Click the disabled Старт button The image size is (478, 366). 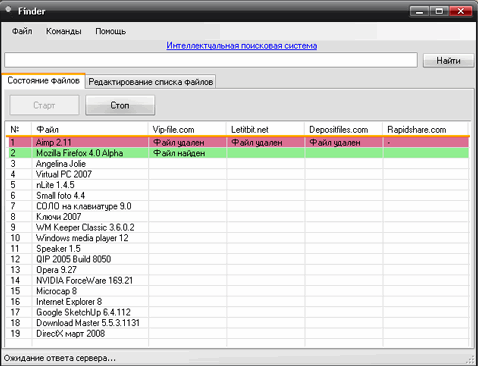(x=44, y=105)
